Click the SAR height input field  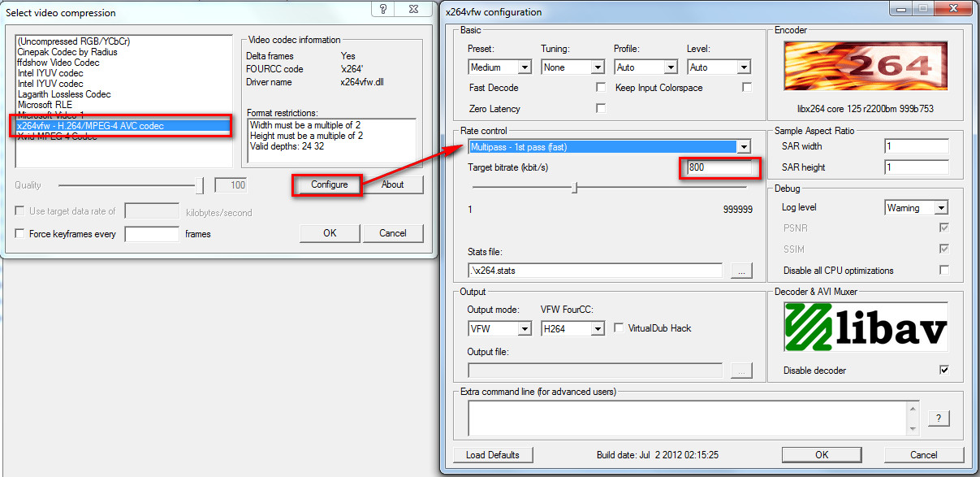pyautogui.click(x=917, y=167)
